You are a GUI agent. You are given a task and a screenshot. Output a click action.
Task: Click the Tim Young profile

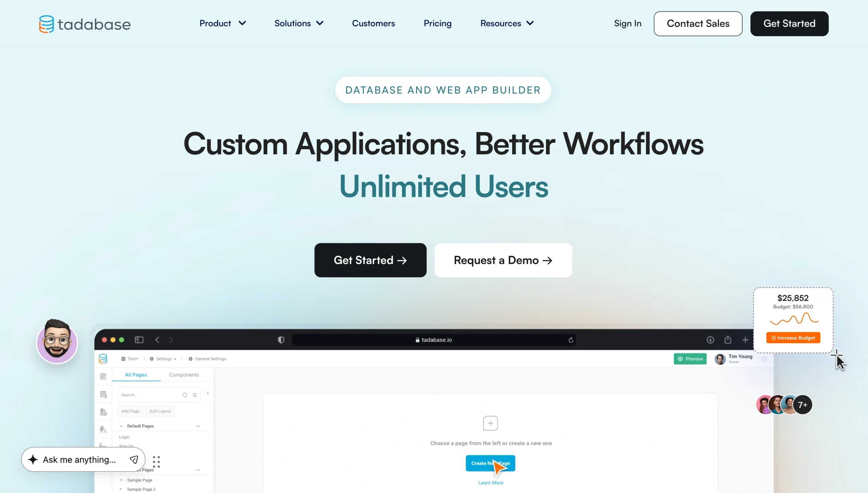(733, 359)
